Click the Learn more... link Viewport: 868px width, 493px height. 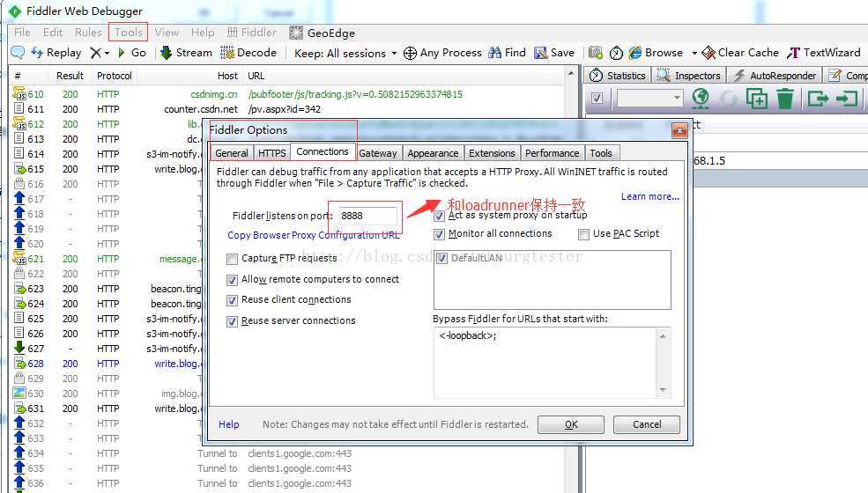point(649,196)
